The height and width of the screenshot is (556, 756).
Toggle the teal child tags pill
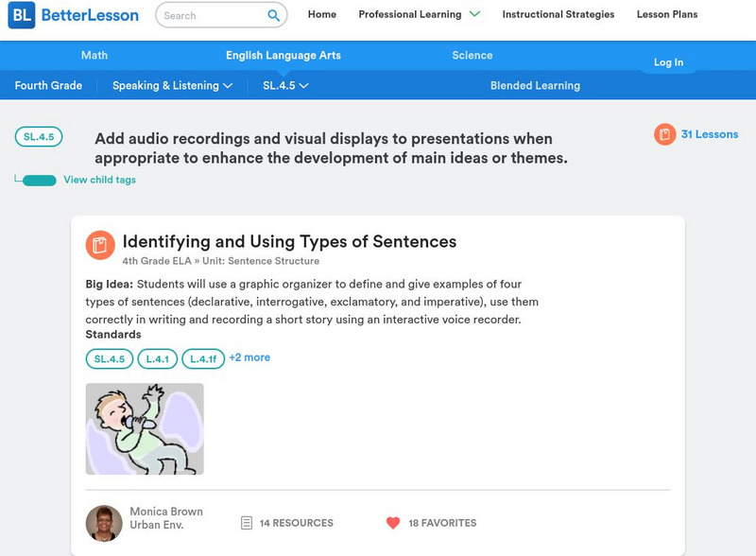[39, 181]
